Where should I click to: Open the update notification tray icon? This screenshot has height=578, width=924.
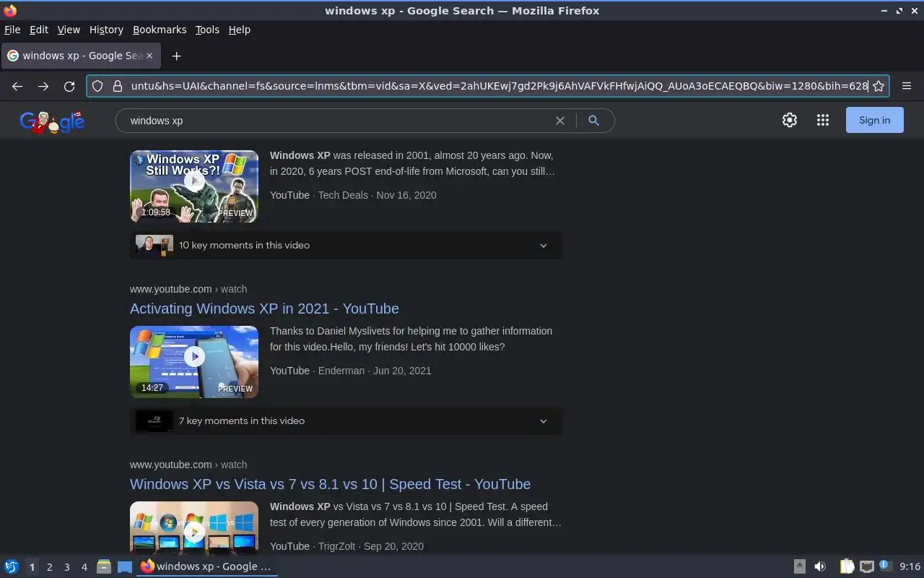(886, 566)
